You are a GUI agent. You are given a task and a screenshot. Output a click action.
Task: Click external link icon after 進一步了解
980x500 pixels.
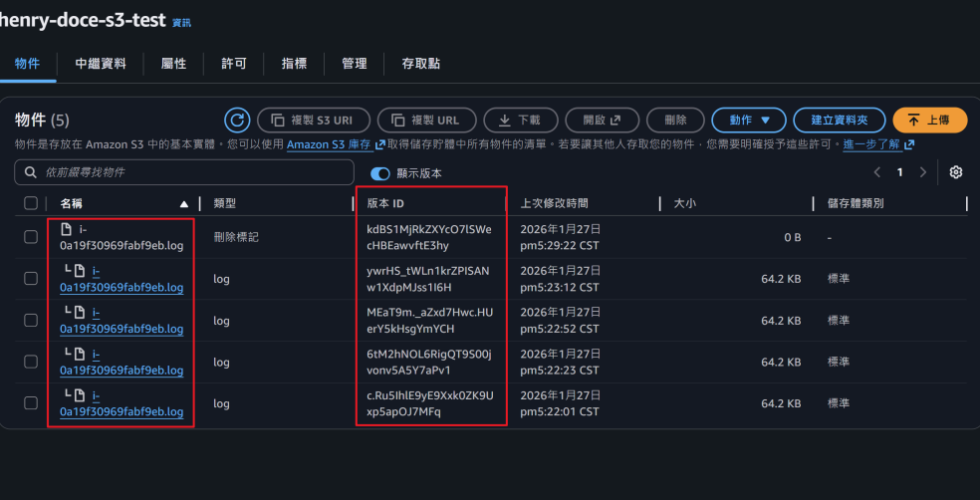(x=909, y=145)
